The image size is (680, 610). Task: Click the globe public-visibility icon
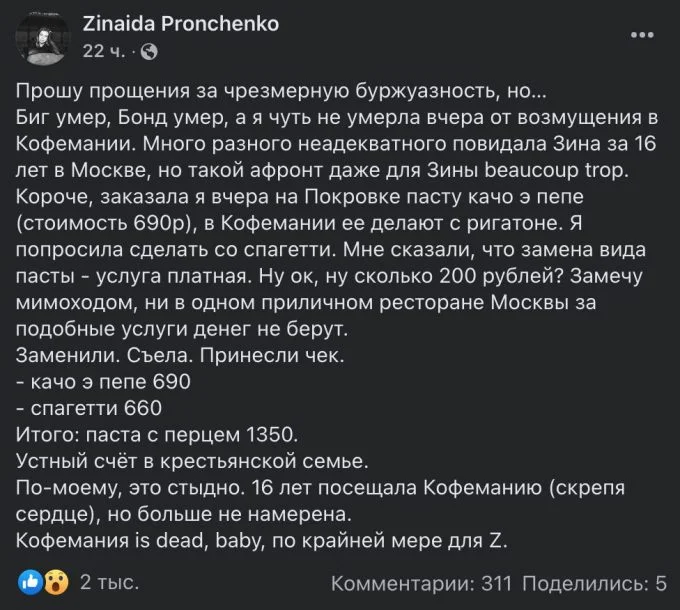149,52
